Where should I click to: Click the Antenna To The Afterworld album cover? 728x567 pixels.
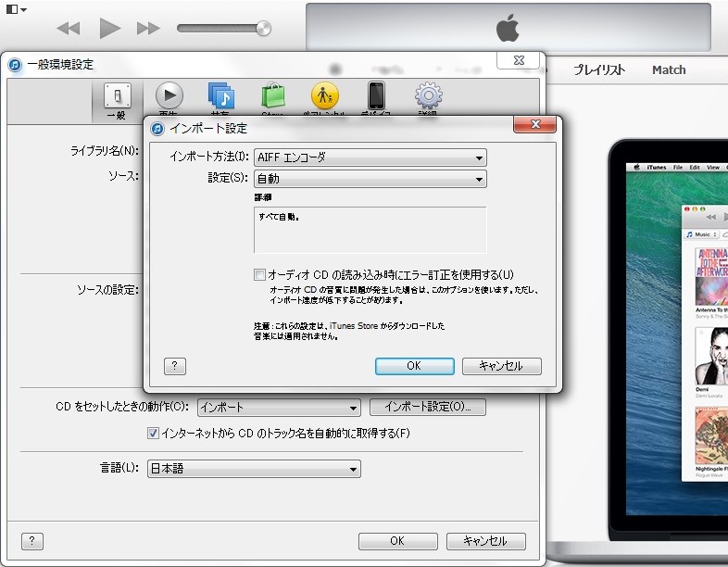[x=711, y=277]
